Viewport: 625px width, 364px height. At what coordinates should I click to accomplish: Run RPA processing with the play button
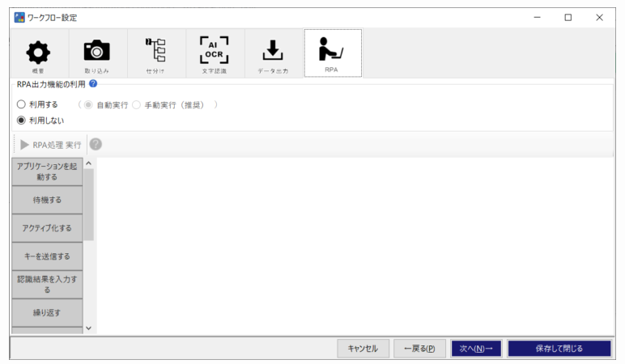point(51,145)
